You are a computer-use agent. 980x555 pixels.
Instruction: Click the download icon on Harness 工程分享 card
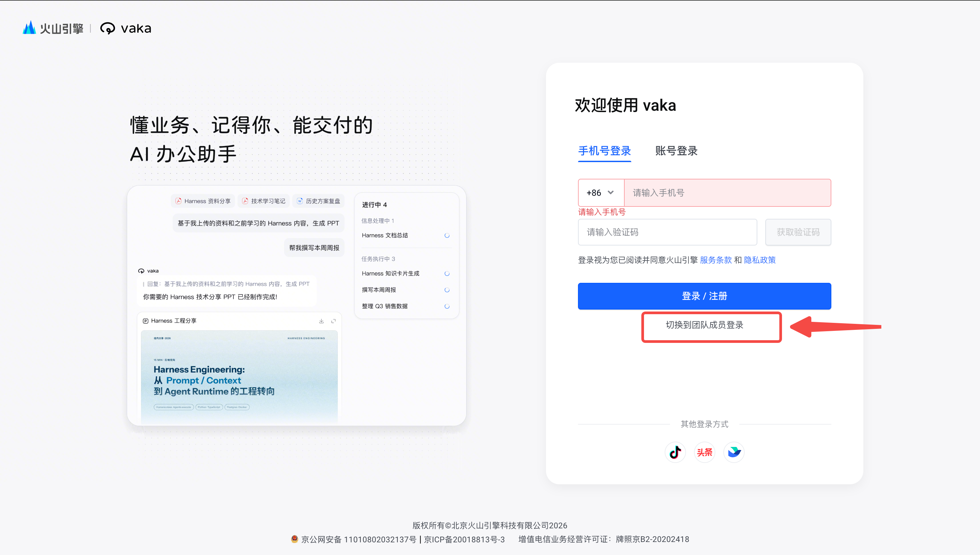click(x=321, y=321)
